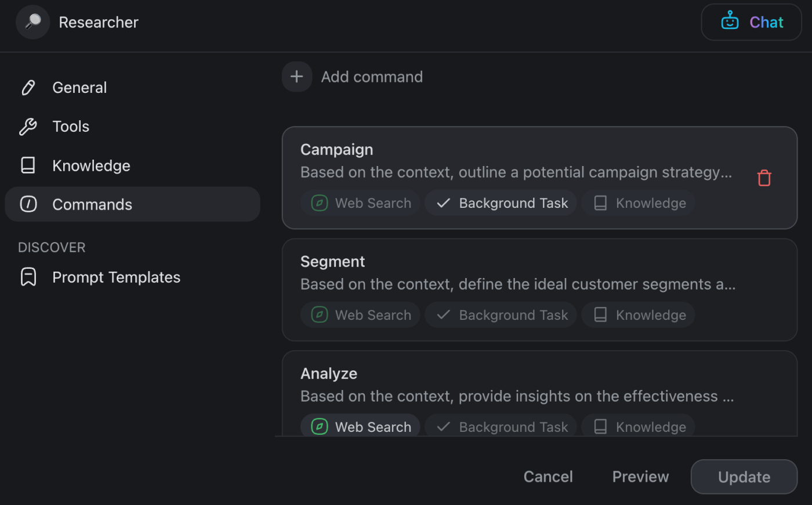
Task: Click the Add command row
Action: point(372,76)
